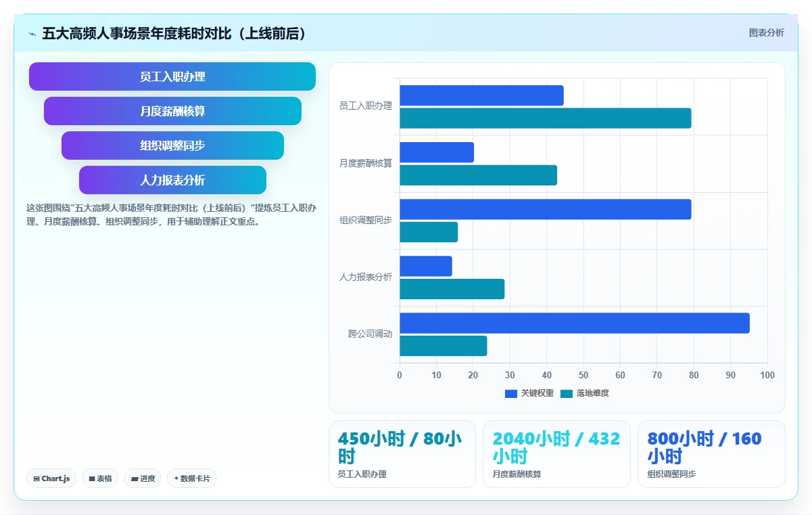Screen dimensions: 812x515
Task: Toggle the 落地难度 legend entry
Action: click(585, 393)
